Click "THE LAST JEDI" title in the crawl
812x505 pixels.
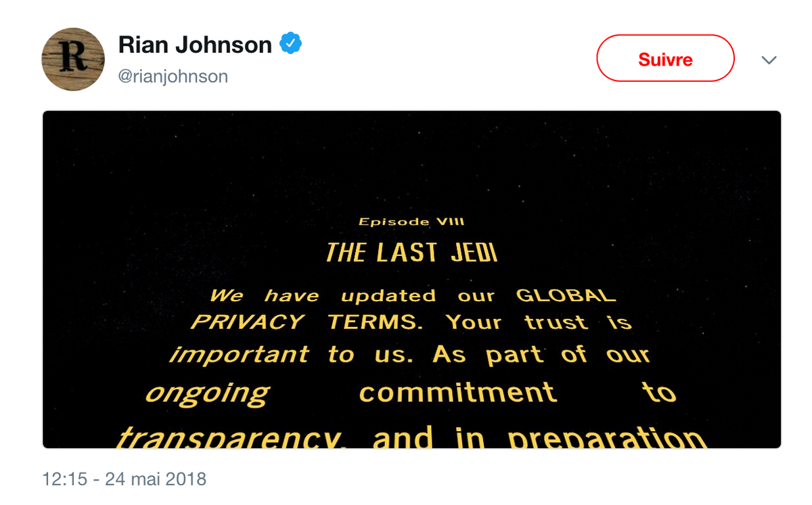point(411,252)
